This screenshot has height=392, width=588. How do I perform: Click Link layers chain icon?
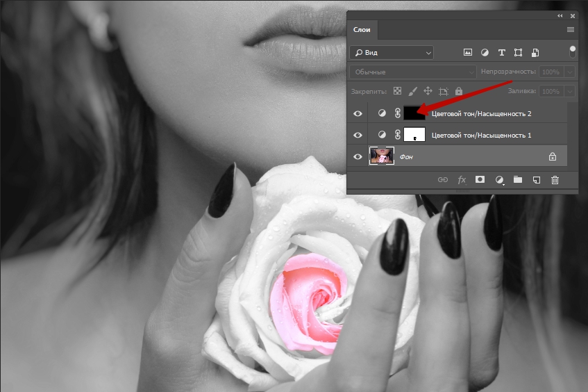[443, 180]
